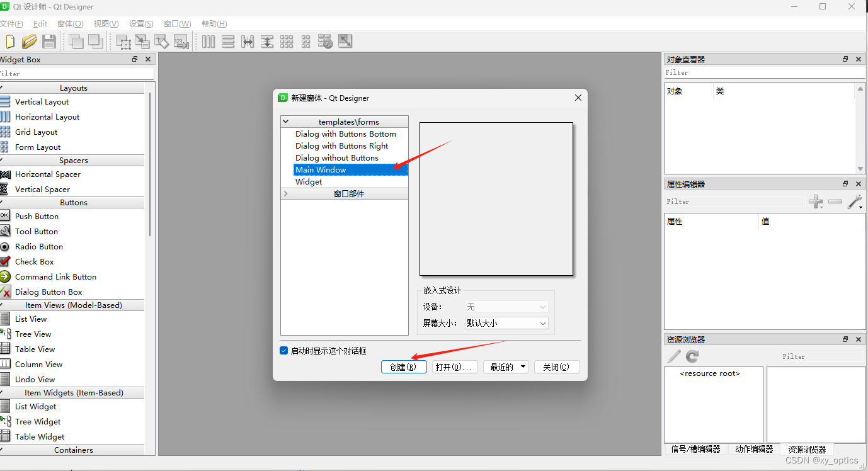Select Dialog with Buttons Bottom template

click(x=346, y=134)
